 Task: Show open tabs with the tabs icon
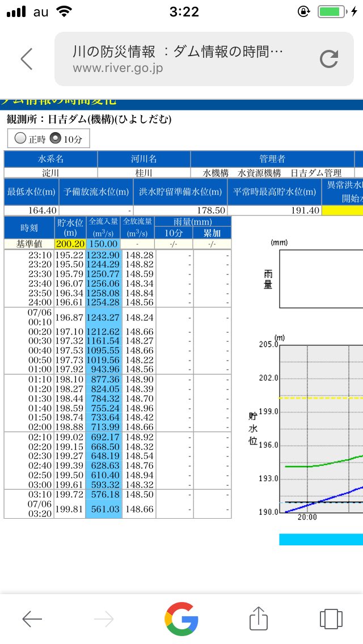[x=331, y=619]
